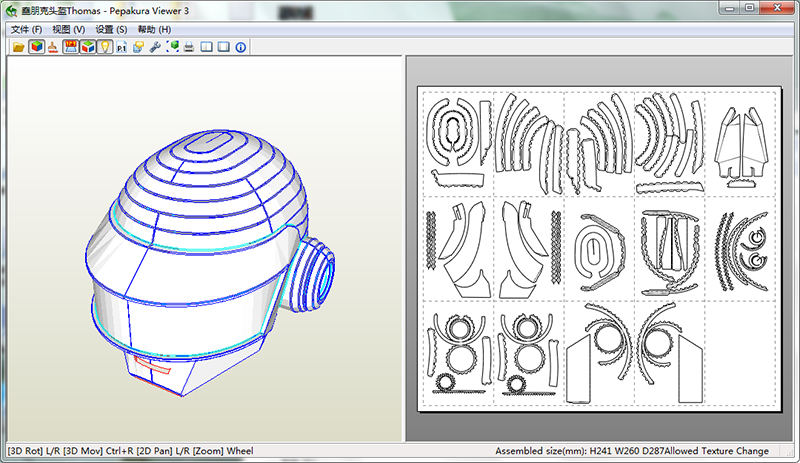Switch to single-pane window layout icon
This screenshot has height=463, width=800.
point(224,47)
